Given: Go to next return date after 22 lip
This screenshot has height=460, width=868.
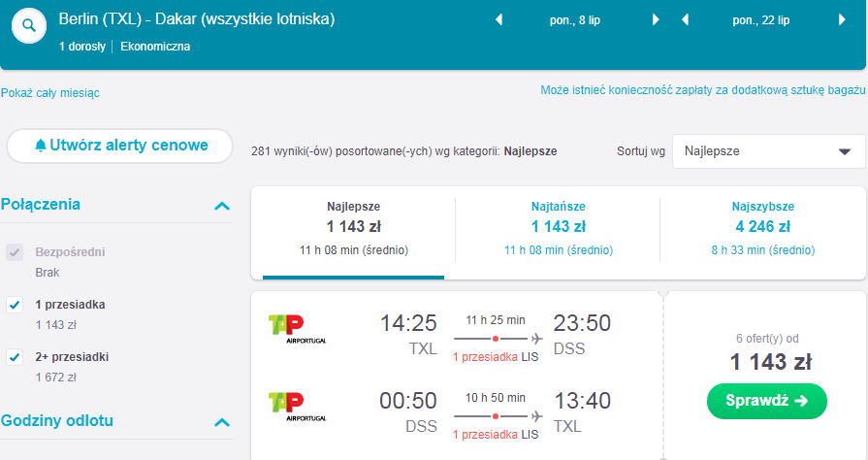Looking at the screenshot, I should point(842,20).
